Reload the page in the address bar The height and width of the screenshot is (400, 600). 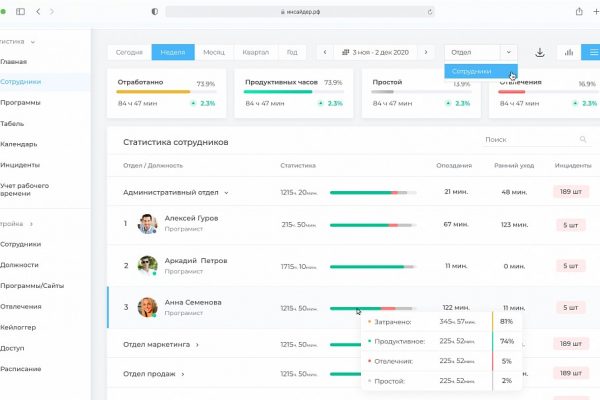coord(430,12)
